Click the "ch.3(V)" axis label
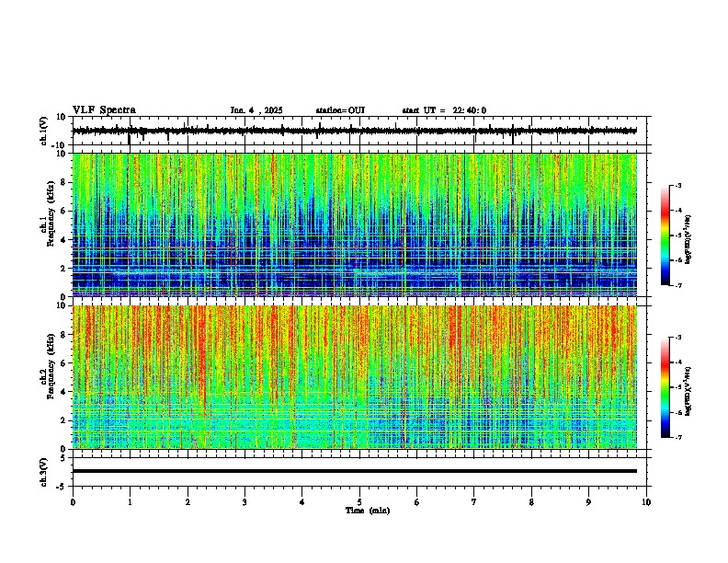The width and height of the screenshot is (728, 563). tap(44, 472)
